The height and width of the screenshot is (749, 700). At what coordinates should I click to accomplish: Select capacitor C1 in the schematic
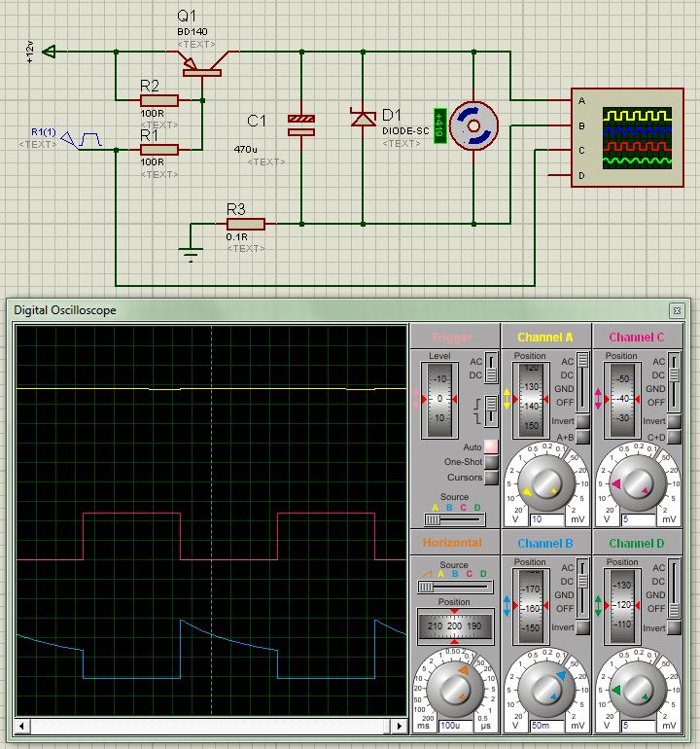tap(301, 125)
